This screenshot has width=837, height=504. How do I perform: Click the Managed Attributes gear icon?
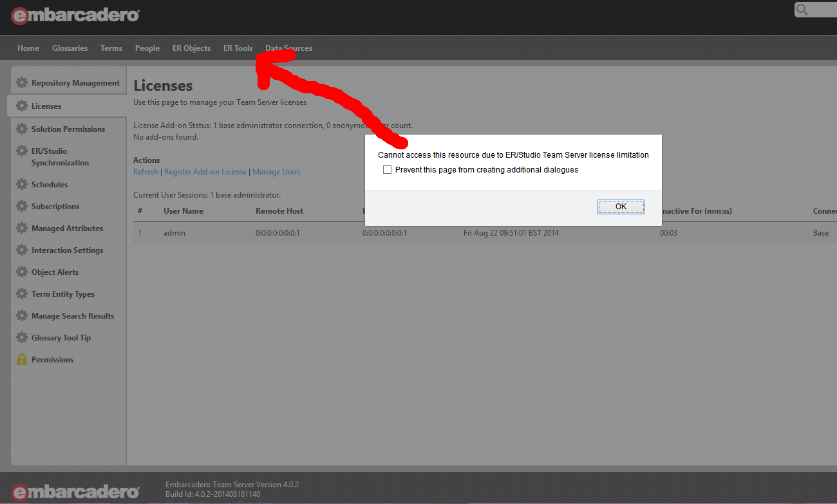coord(22,228)
